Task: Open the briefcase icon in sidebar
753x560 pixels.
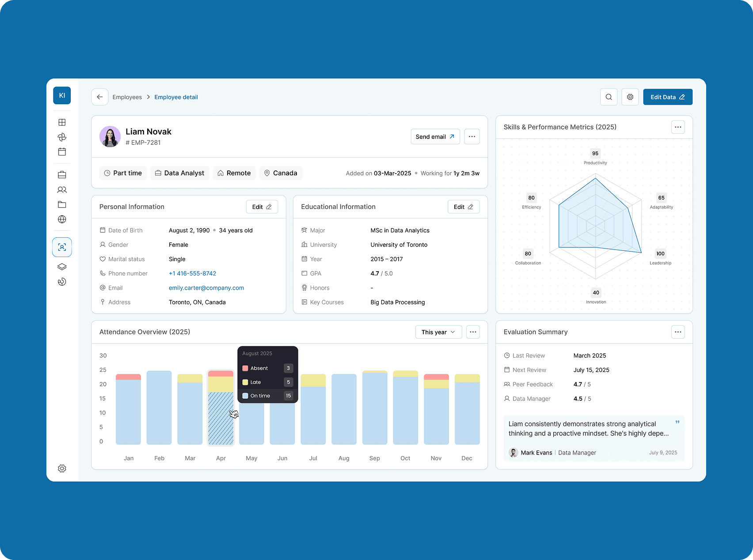Action: pyautogui.click(x=62, y=175)
